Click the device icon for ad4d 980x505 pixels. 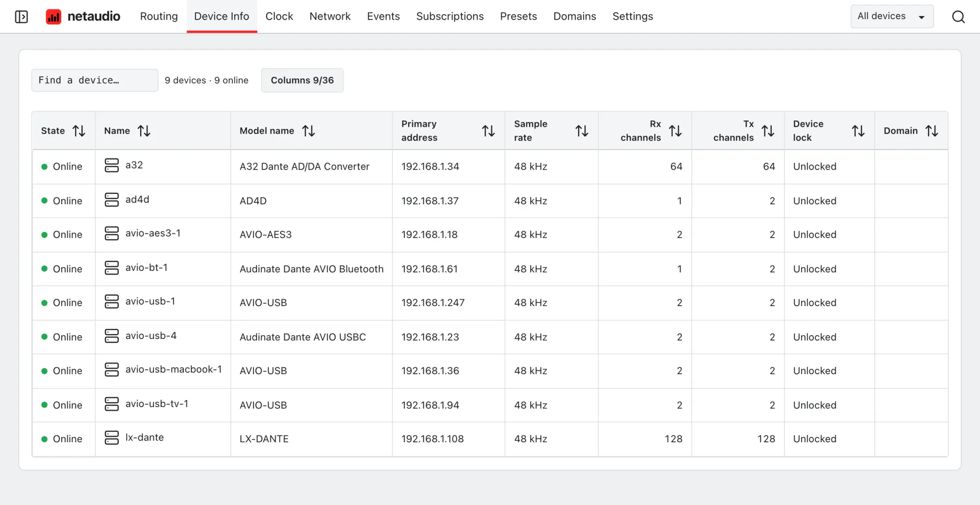[112, 200]
